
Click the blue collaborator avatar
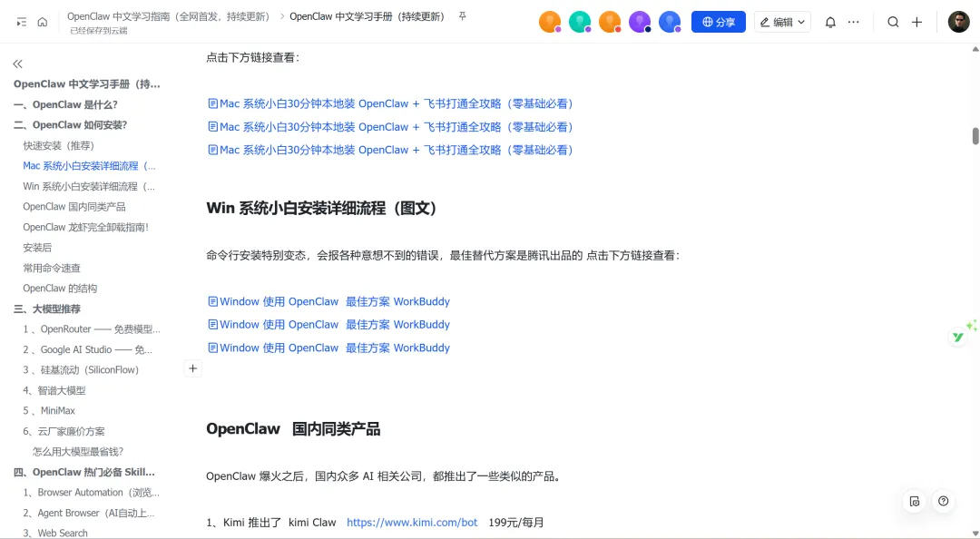[x=670, y=22]
